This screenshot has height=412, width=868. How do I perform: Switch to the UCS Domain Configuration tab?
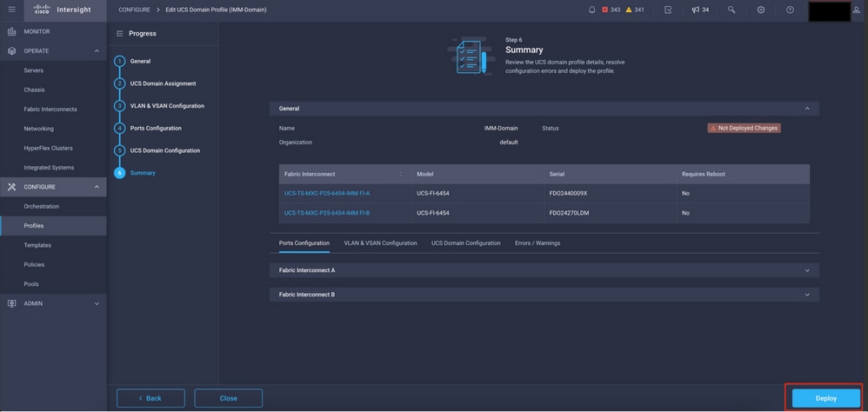(466, 243)
